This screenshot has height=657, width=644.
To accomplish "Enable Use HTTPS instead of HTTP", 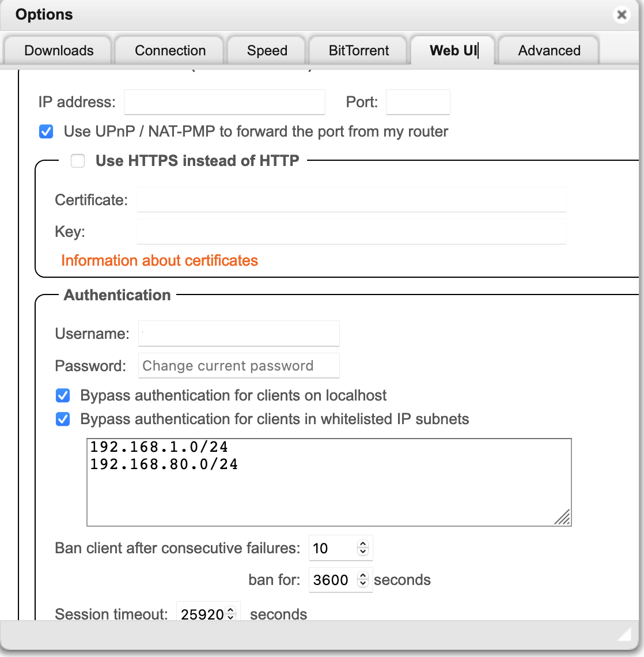I will click(78, 161).
